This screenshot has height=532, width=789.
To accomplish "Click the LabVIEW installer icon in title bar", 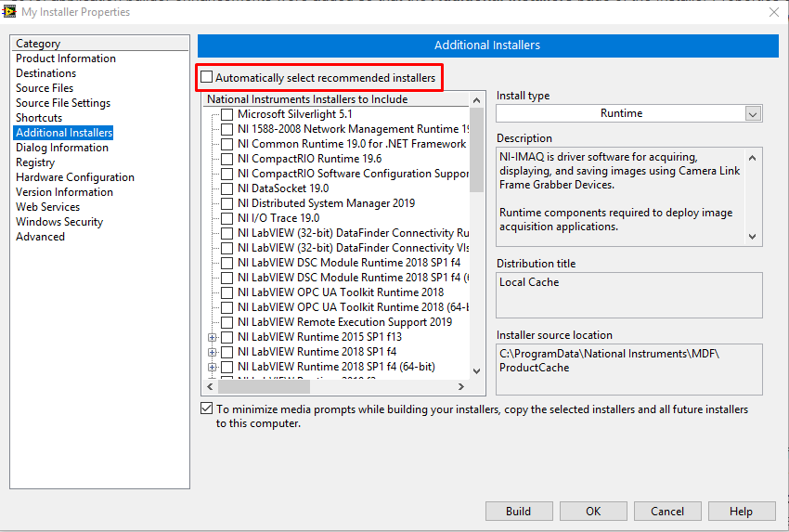I will 9,11.
